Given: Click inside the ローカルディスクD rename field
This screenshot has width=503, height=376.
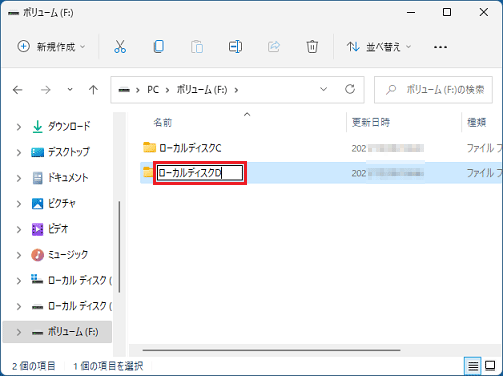Looking at the screenshot, I should point(200,173).
